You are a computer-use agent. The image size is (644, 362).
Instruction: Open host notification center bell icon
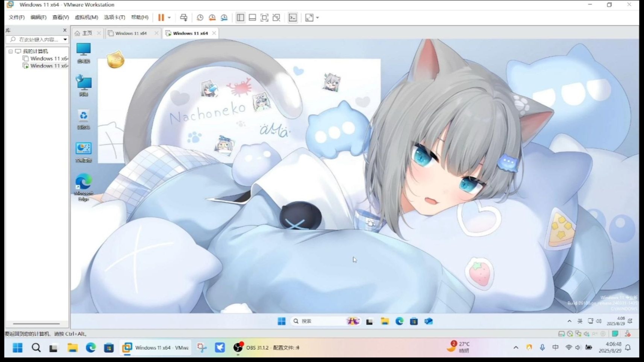pyautogui.click(x=628, y=348)
